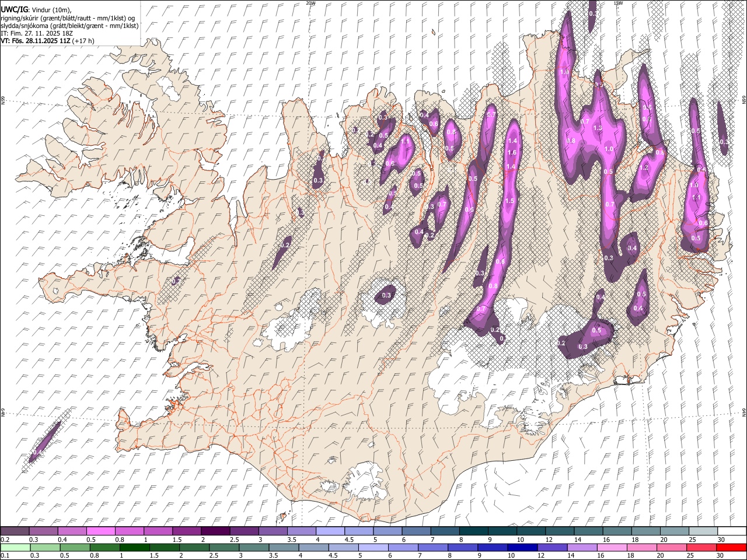This screenshot has height=560, width=747.
Task: Select the dark teal 8 swatch, upper legend
Action: 473,531
